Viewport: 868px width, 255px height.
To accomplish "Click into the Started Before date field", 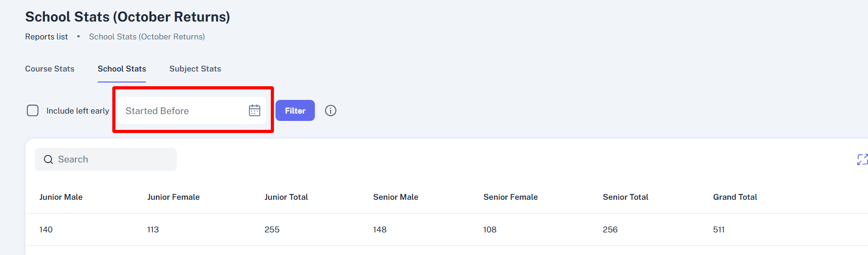I will pyautogui.click(x=181, y=111).
